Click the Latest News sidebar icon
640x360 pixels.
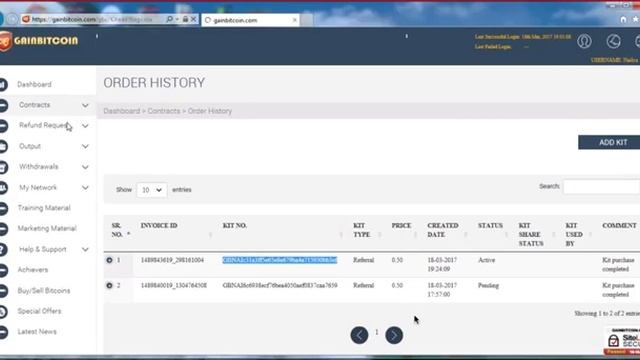pyautogui.click(x=3, y=332)
